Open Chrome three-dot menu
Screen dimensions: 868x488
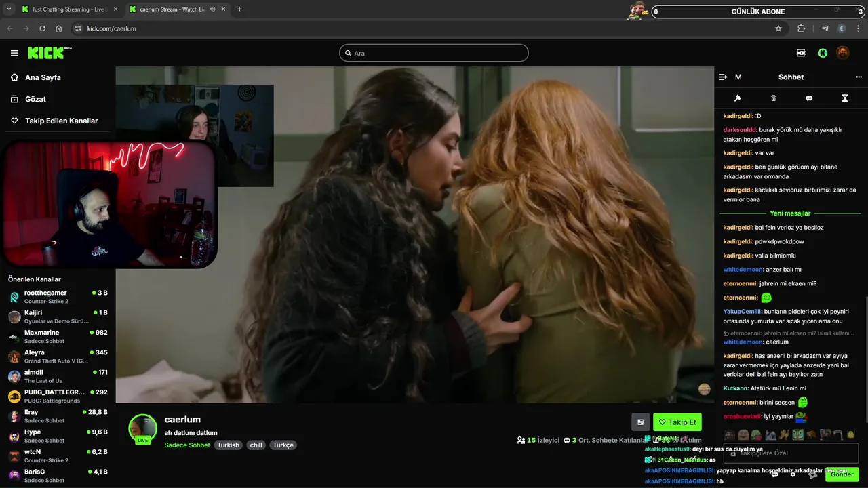point(859,28)
